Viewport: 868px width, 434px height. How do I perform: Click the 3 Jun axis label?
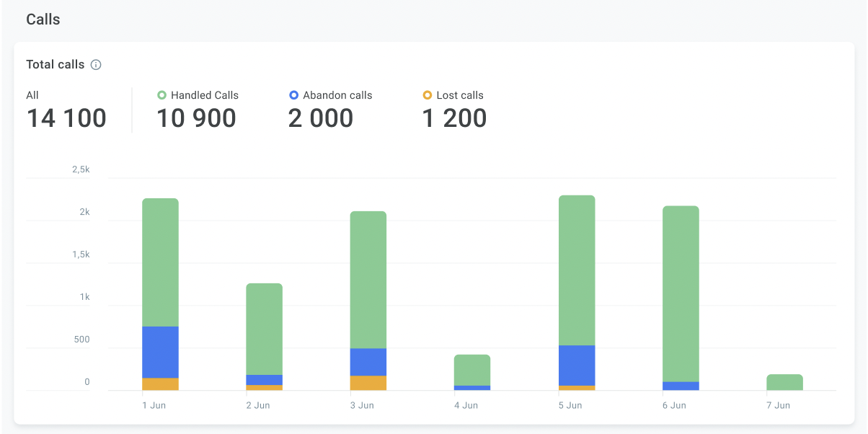(362, 406)
